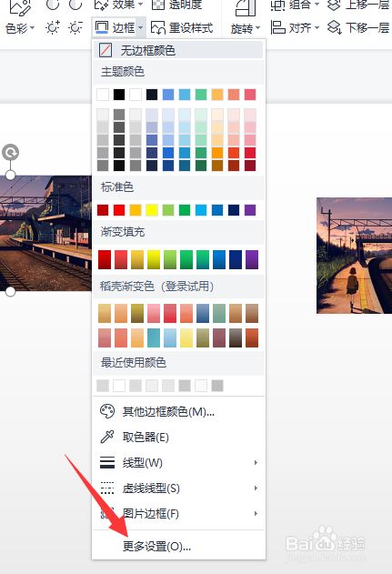Click the 组合 group icon
This screenshot has height=574, width=392.
pyautogui.click(x=277, y=5)
